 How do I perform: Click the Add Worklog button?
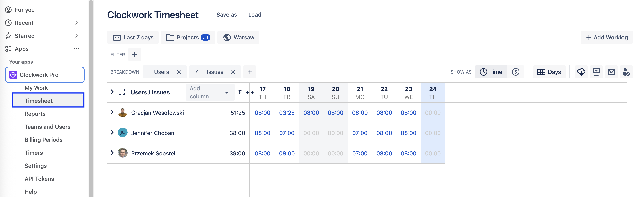pos(607,37)
